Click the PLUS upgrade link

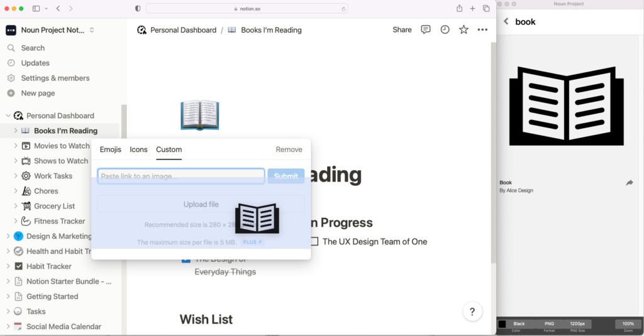click(x=252, y=242)
